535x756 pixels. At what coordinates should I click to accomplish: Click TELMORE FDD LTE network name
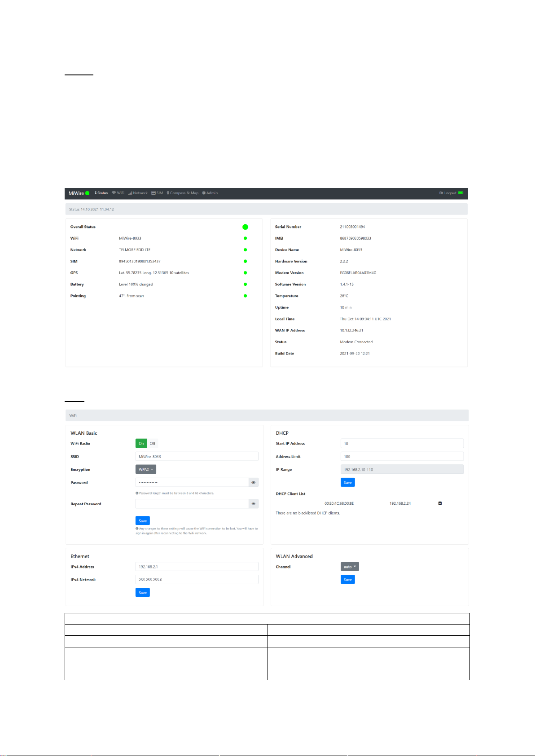coord(135,250)
